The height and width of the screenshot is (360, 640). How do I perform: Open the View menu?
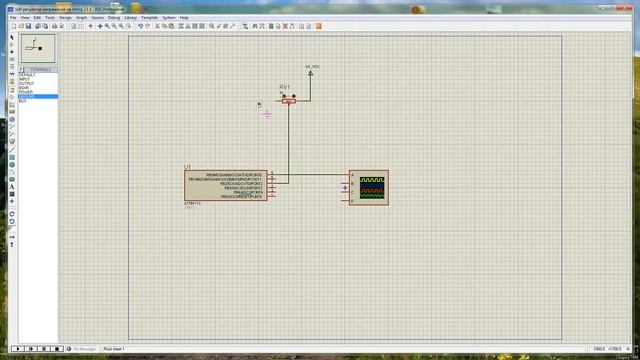25,18
